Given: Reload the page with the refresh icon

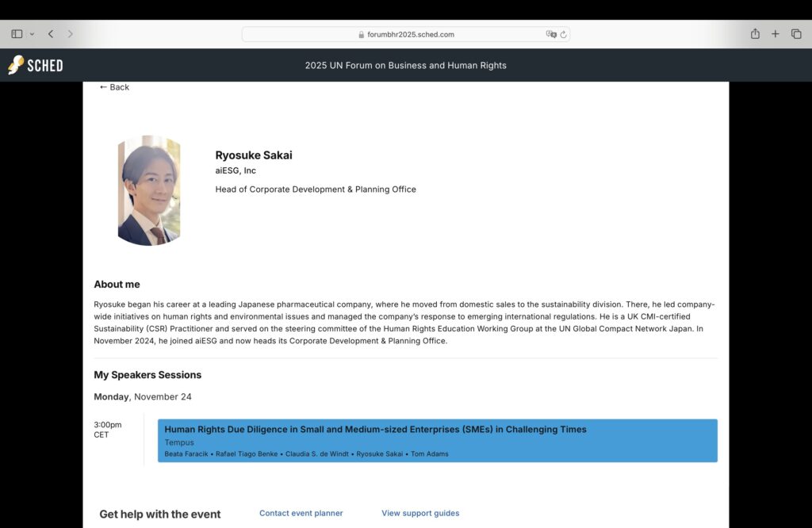Looking at the screenshot, I should (x=564, y=34).
